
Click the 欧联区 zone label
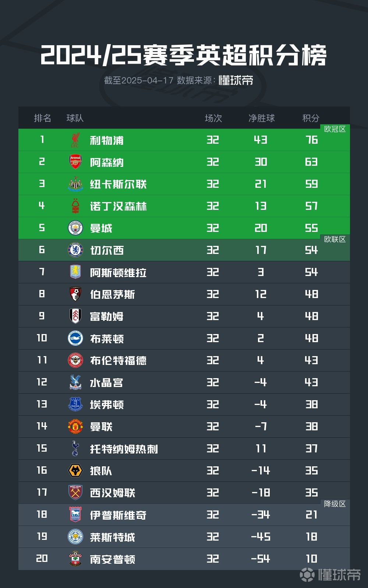[335, 239]
